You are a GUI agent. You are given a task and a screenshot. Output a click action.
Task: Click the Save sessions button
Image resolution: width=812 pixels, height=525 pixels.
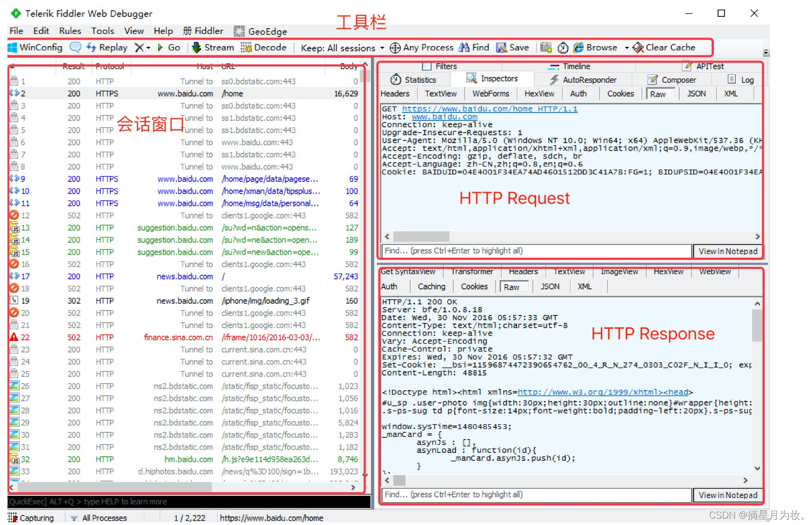click(x=513, y=47)
